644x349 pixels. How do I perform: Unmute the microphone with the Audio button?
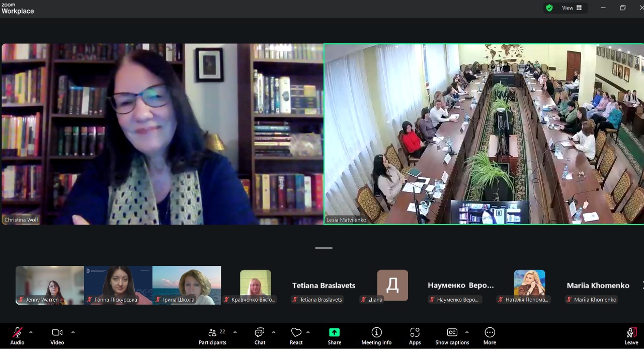[17, 336]
